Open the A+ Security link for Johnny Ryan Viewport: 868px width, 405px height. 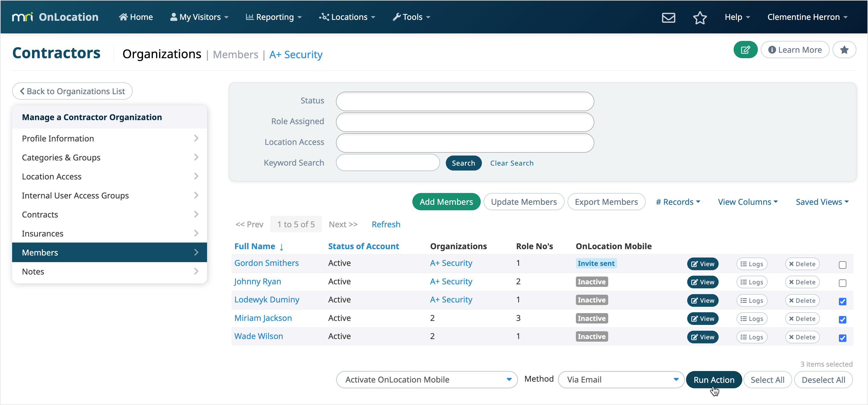coord(451,281)
